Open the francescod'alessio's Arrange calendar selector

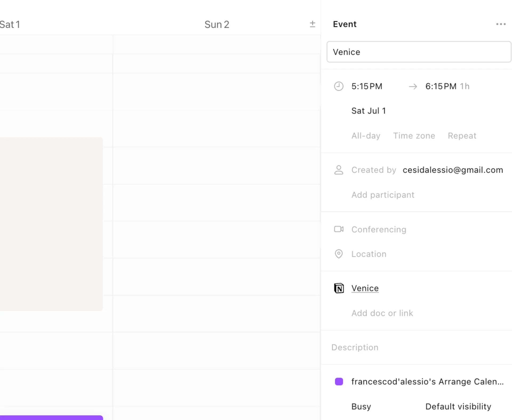[x=427, y=381]
